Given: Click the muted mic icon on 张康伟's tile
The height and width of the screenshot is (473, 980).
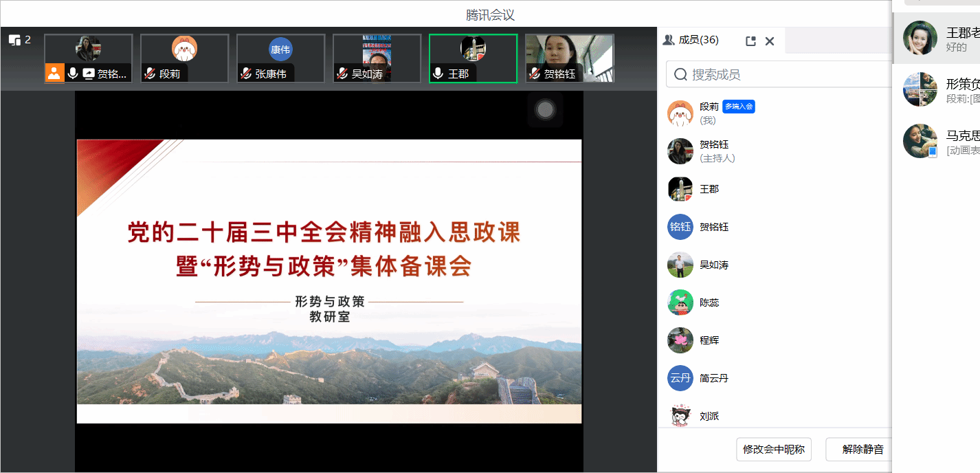Looking at the screenshot, I should 246,74.
